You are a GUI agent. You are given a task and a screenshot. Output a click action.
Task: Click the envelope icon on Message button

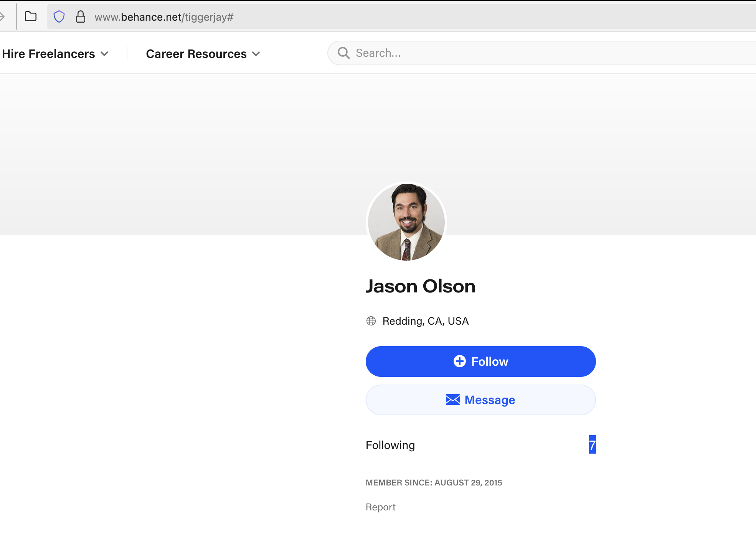click(x=453, y=400)
